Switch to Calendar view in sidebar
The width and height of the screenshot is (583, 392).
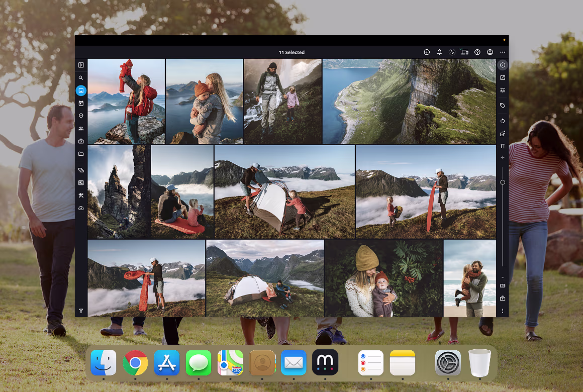pyautogui.click(x=81, y=104)
